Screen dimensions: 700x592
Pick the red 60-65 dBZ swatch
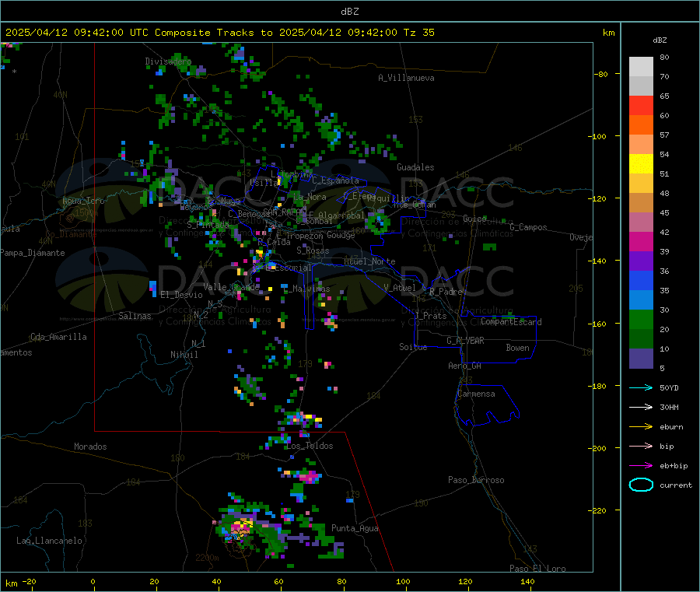[641, 105]
